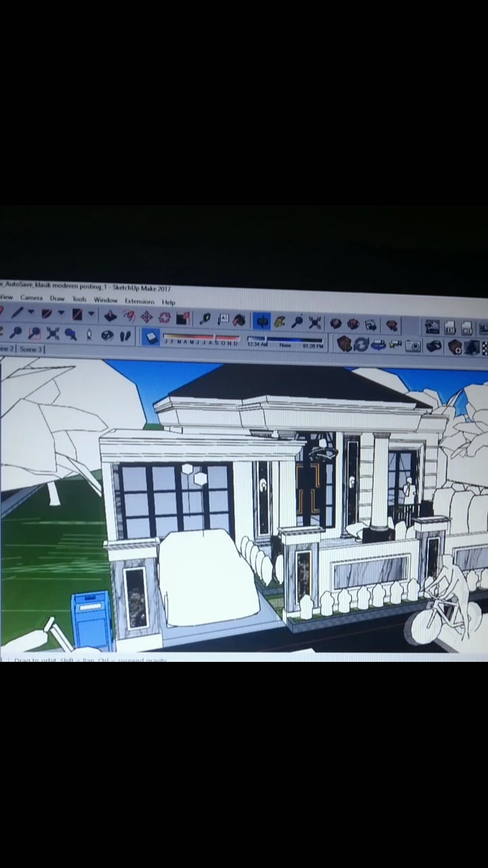The image size is (488, 868).
Task: Toggle the Show/Hide Shadows button
Action: click(150, 337)
